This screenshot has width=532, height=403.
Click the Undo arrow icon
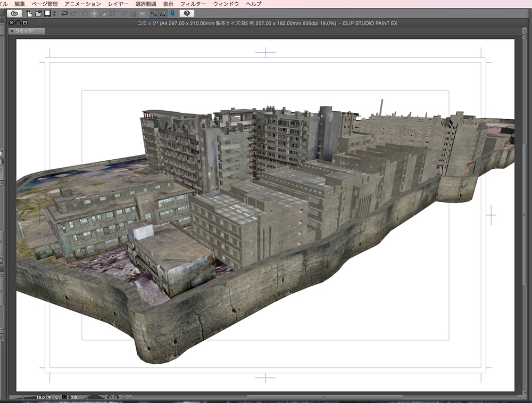point(64,13)
